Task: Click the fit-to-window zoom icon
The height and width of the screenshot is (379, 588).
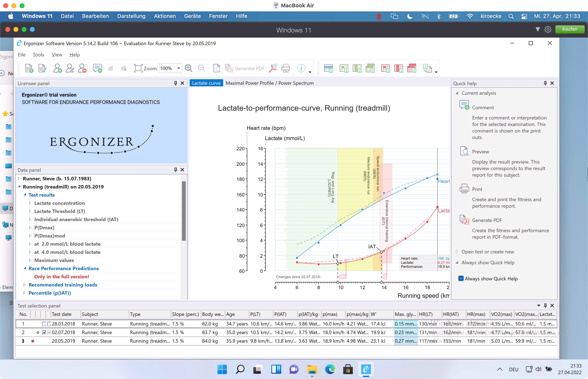Action: coord(138,68)
